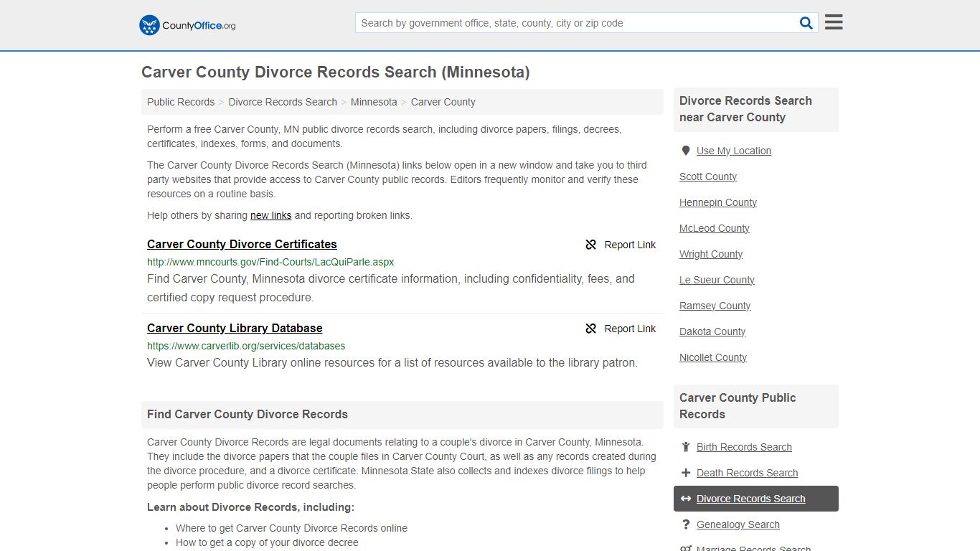980x551 pixels.
Task: Open Carver County Divorce Certificates heading link
Action: tap(242, 244)
